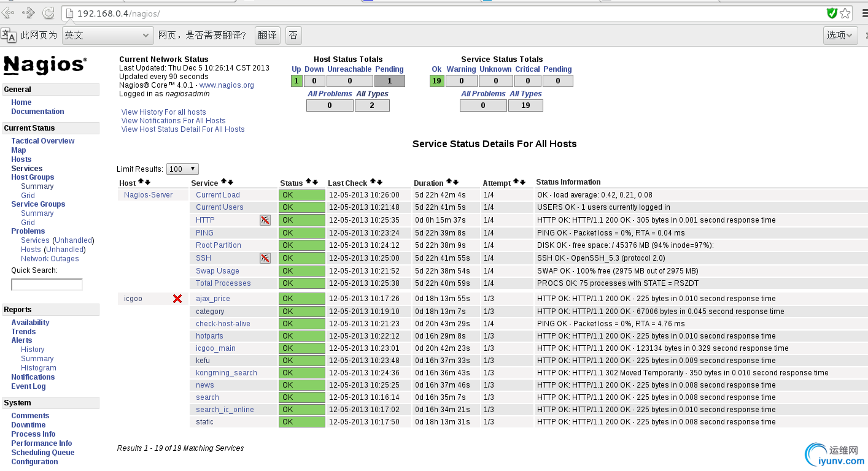Click the 否 decline translation button

293,36
